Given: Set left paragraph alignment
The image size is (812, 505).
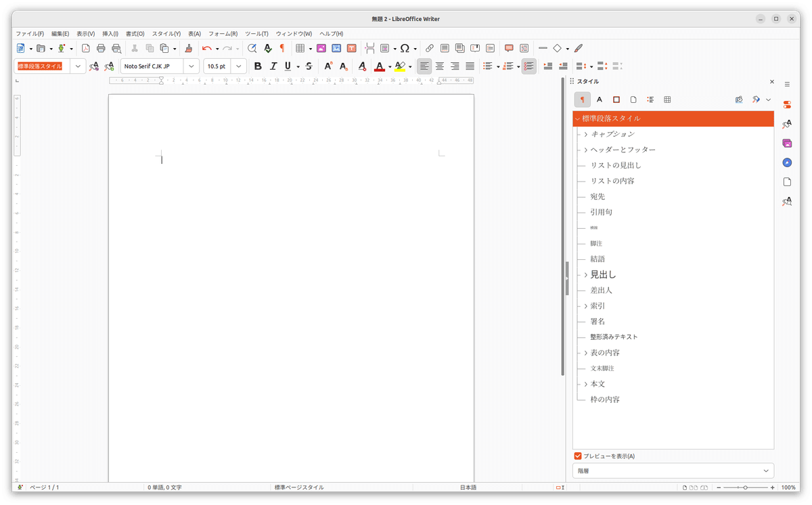Looking at the screenshot, I should pyautogui.click(x=424, y=66).
